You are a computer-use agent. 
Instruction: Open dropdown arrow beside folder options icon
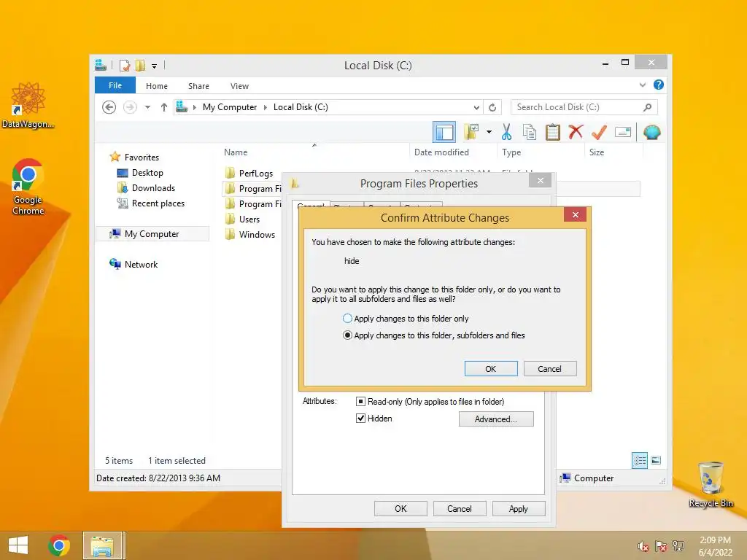click(x=489, y=132)
